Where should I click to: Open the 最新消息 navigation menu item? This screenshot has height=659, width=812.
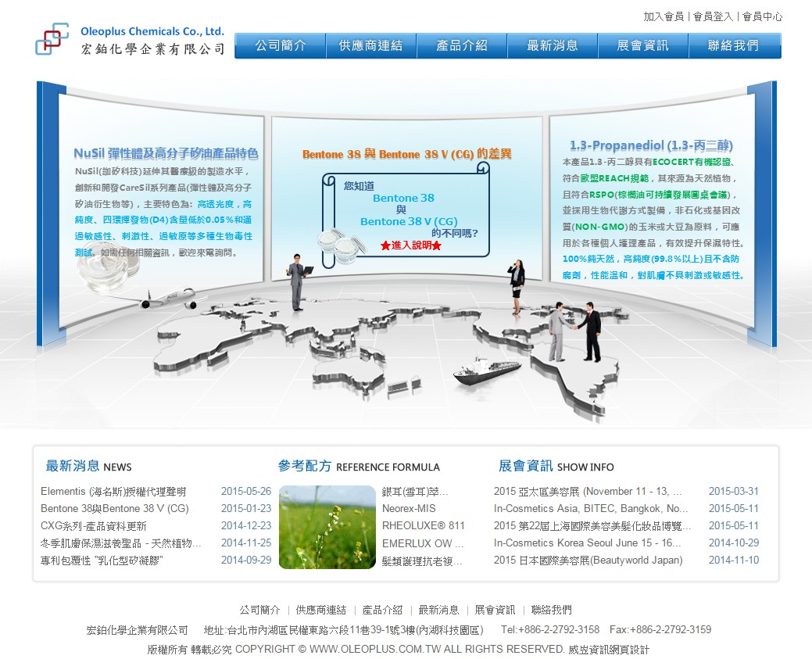pyautogui.click(x=552, y=45)
